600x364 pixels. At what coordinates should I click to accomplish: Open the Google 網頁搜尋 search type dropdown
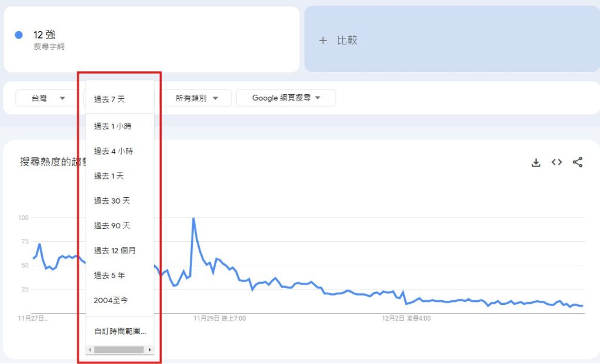coord(286,98)
